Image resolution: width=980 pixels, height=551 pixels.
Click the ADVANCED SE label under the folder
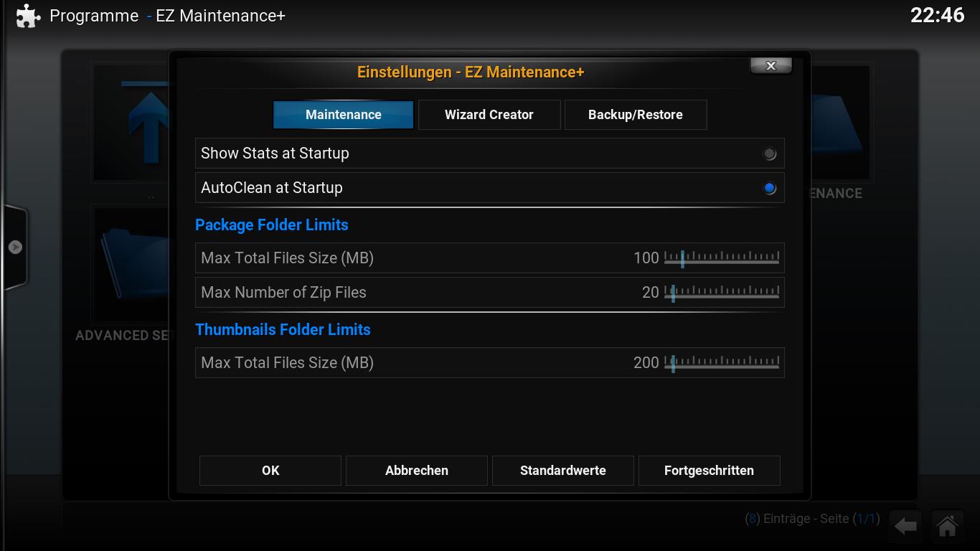pyautogui.click(x=122, y=336)
